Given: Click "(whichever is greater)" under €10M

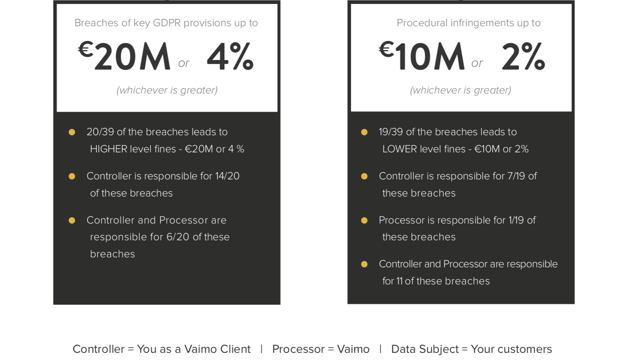Looking at the screenshot, I should tap(460, 90).
